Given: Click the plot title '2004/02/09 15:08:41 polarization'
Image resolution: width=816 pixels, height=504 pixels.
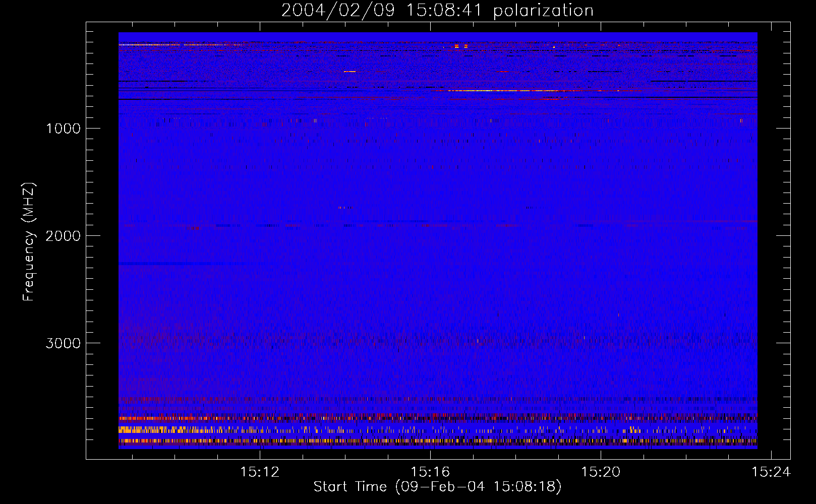Looking at the screenshot, I should pyautogui.click(x=437, y=10).
